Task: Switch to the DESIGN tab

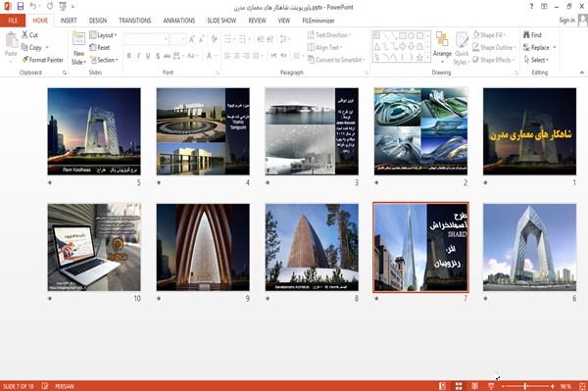Action: [97, 21]
